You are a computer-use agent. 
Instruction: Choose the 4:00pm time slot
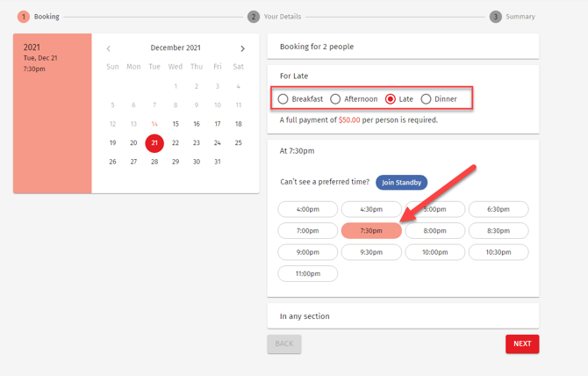[308, 209]
